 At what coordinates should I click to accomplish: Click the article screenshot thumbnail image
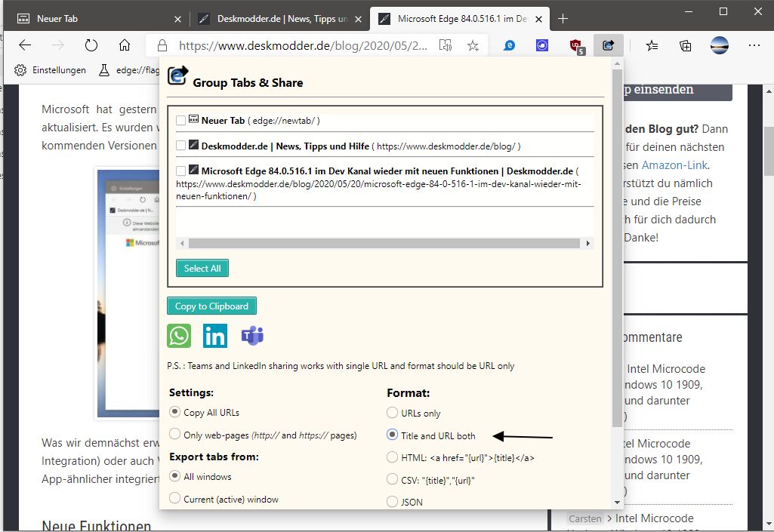(x=128, y=294)
